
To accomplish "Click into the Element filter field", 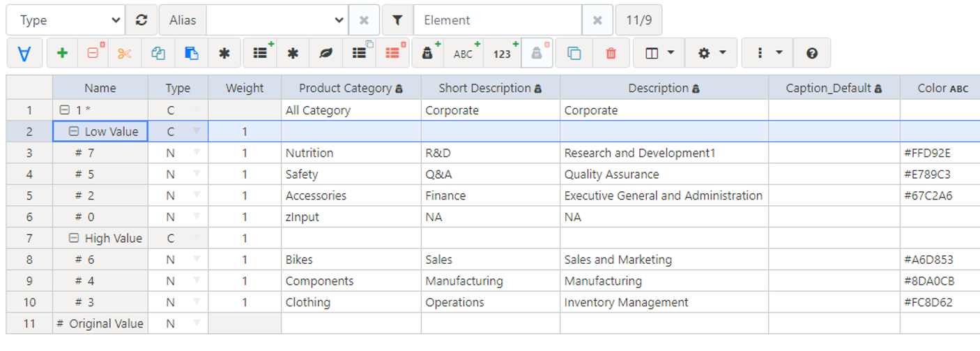I will coord(498,20).
